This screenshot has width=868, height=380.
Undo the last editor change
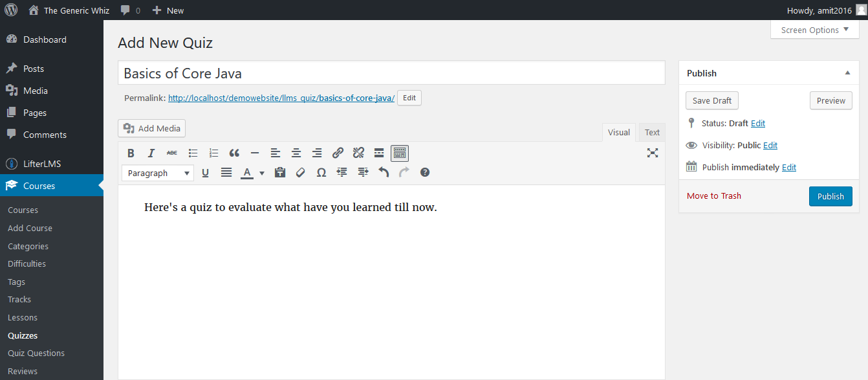point(383,172)
